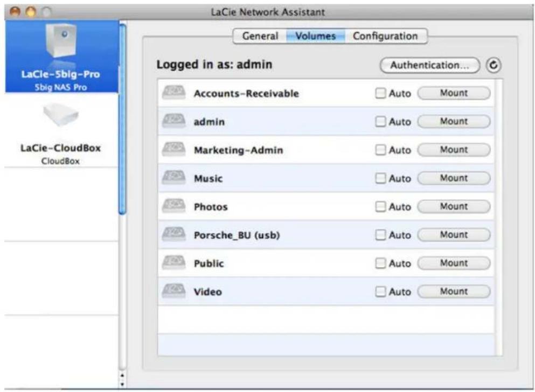Select the LaCie-CloudBox device icon

tap(61, 115)
